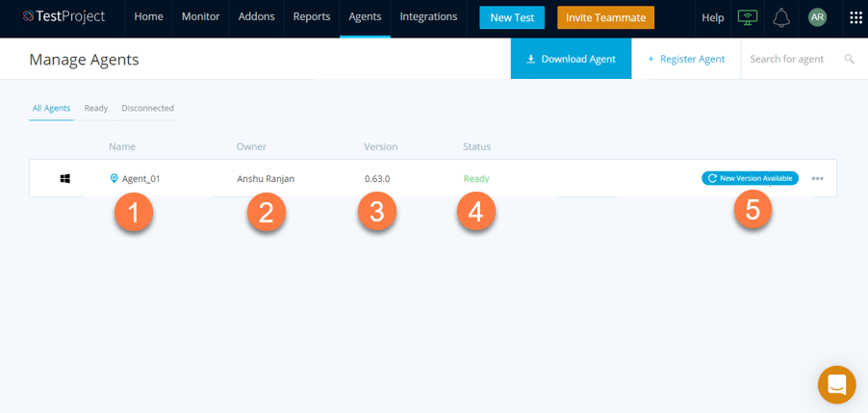The image size is (868, 413).
Task: Open the agent connection status icon
Action: click(748, 17)
